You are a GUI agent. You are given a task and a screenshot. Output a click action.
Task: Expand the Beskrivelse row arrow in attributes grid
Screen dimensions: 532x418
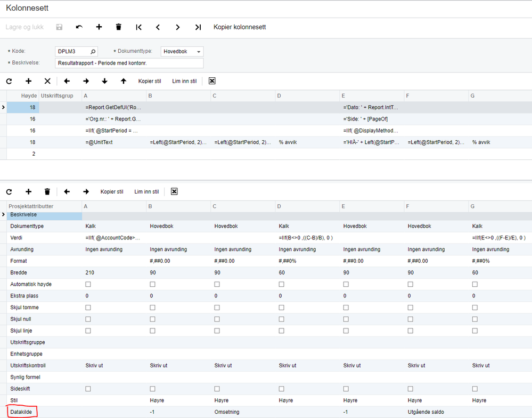3,215
